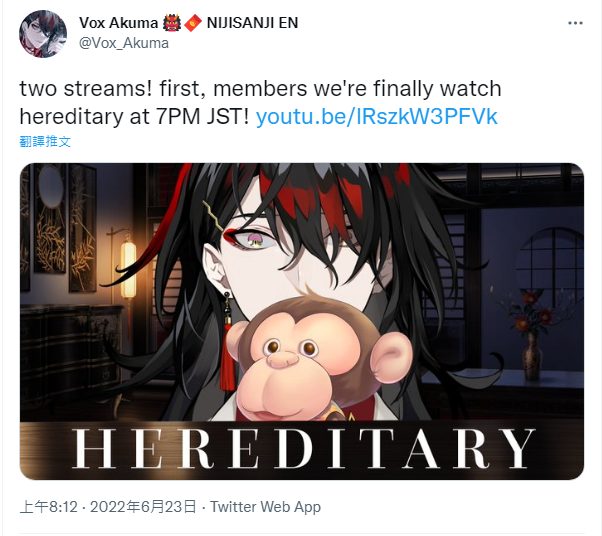Click the HEREDITARY title banner in the image
602x536 pixels.
pos(303,448)
